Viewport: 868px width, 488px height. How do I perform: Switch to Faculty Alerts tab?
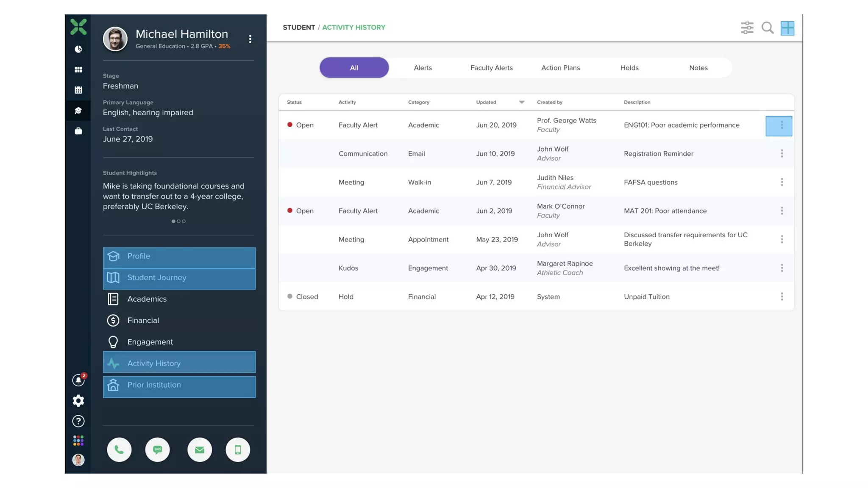coord(491,68)
